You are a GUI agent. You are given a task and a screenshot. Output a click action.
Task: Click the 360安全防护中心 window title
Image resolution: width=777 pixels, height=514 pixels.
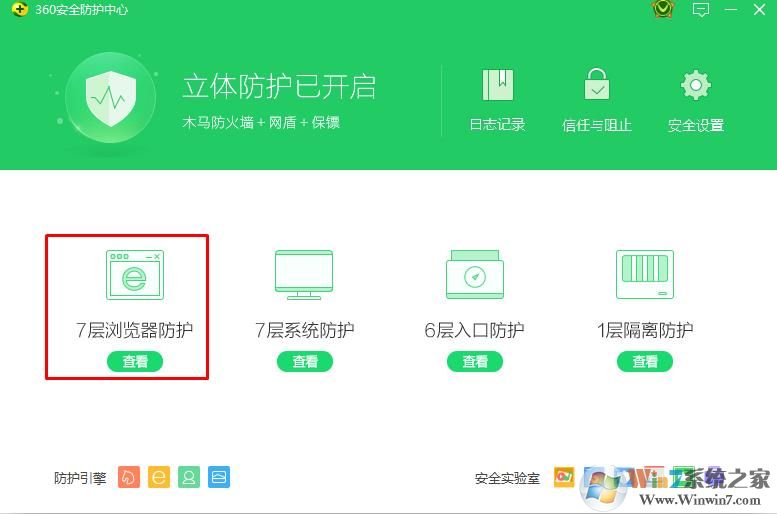pyautogui.click(x=81, y=10)
